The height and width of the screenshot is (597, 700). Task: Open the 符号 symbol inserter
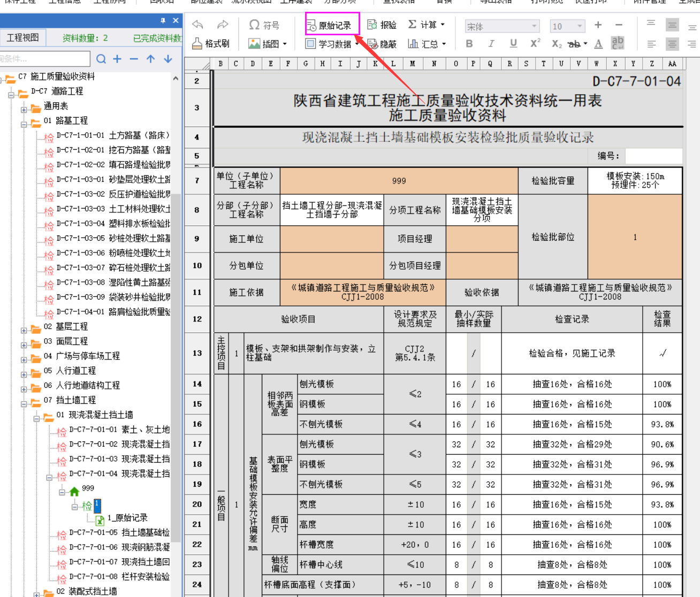coord(264,25)
